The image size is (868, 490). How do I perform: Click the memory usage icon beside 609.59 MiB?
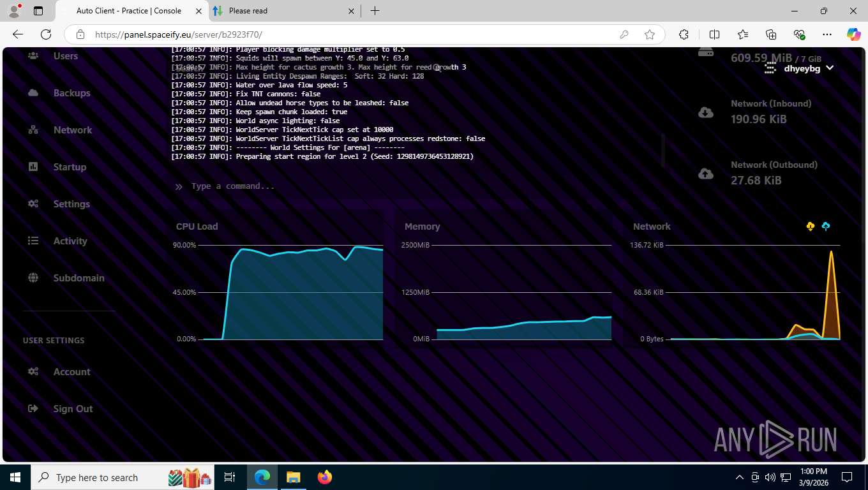[x=706, y=52]
